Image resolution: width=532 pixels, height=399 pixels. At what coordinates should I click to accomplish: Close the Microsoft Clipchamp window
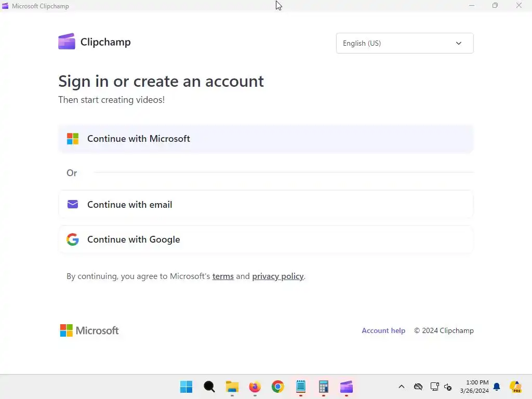[519, 5]
